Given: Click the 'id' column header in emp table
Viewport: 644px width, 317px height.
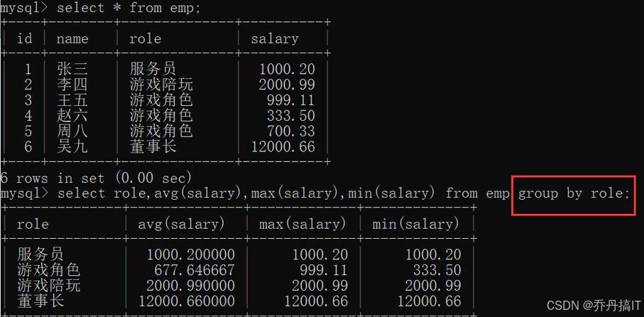Looking at the screenshot, I should pos(25,38).
